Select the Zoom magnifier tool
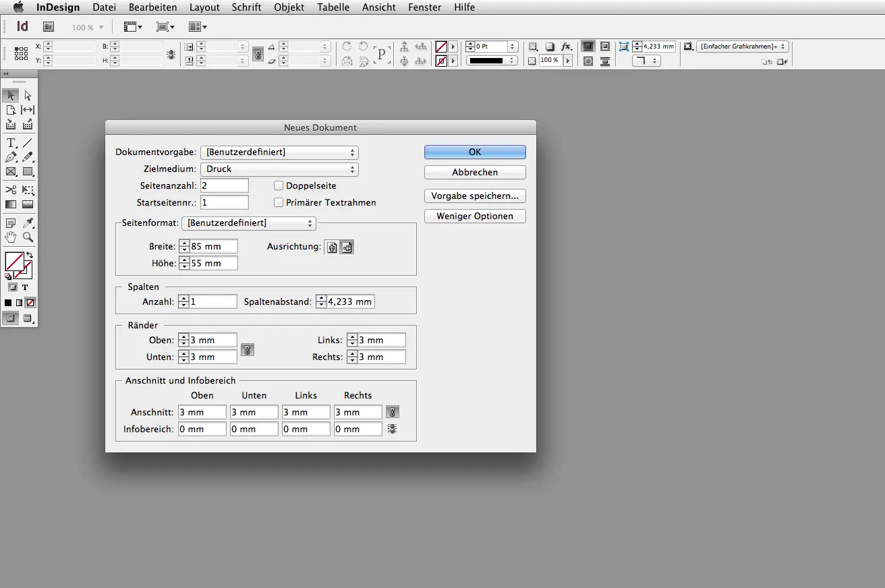The width and height of the screenshot is (885, 588). [28, 237]
